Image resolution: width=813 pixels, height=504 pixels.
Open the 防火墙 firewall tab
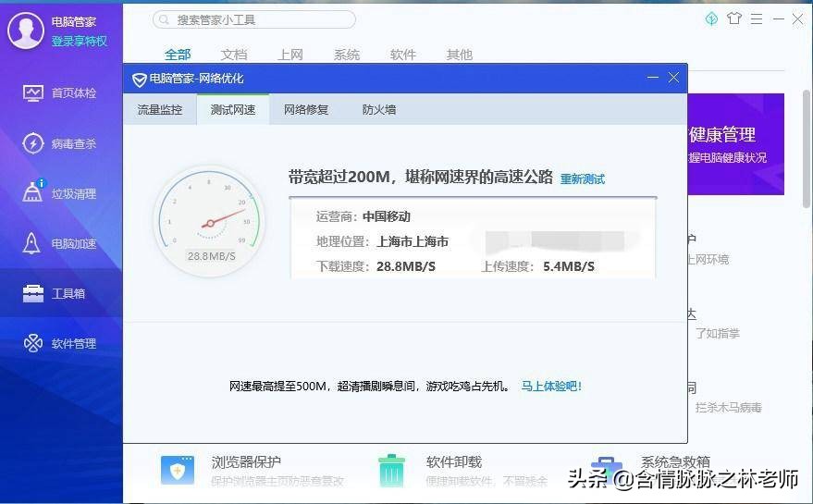pos(379,110)
